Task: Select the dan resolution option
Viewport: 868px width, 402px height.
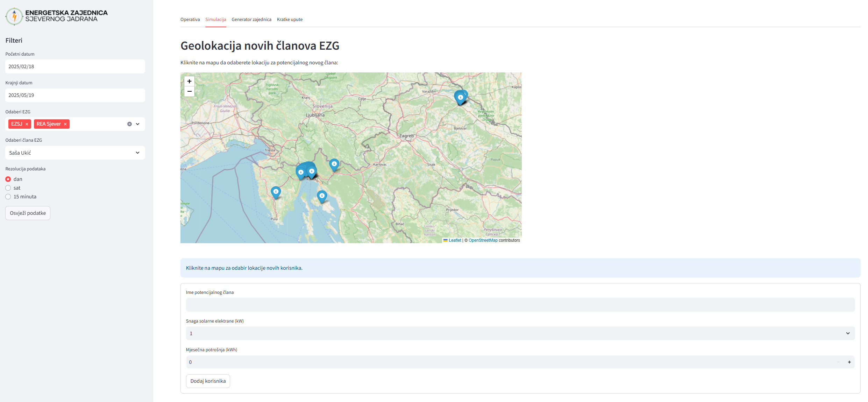Action: tap(8, 179)
